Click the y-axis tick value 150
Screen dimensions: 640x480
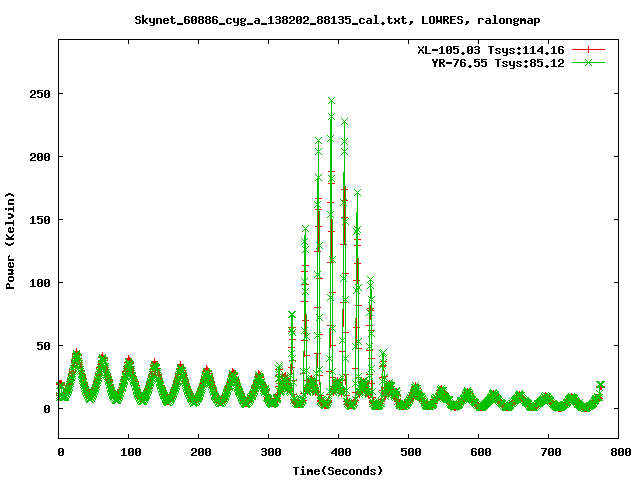pos(40,220)
